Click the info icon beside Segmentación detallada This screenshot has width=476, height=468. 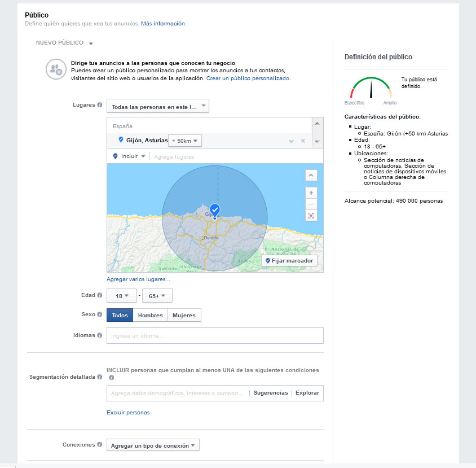point(100,377)
